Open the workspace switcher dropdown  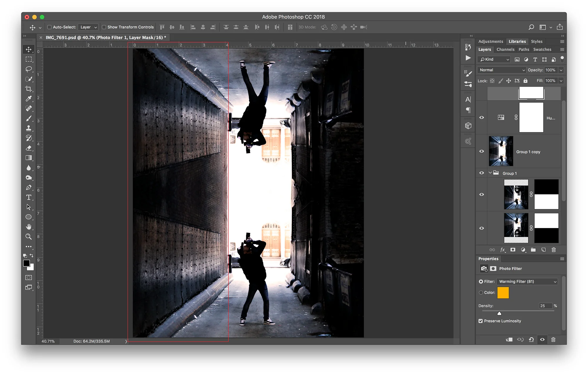[545, 27]
